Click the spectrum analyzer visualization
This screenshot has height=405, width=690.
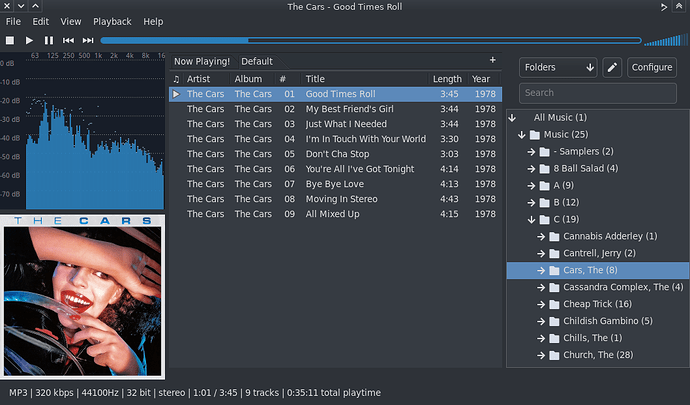(x=82, y=131)
